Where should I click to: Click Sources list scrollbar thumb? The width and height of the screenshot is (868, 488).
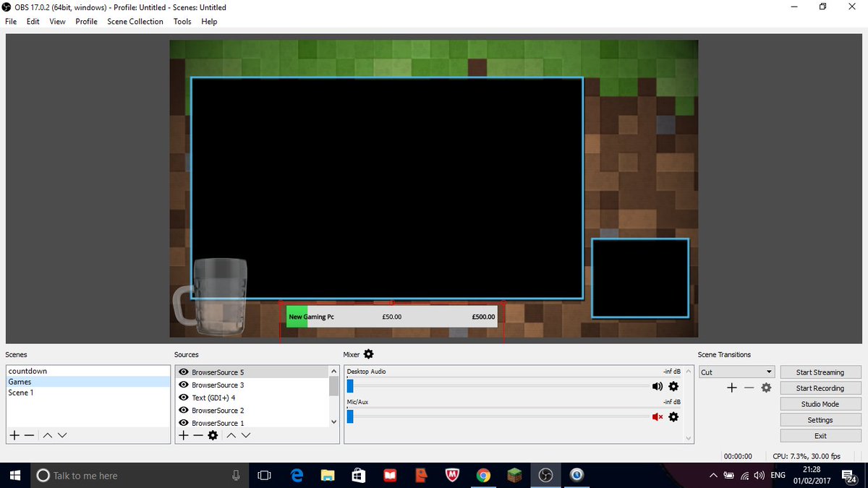pyautogui.click(x=333, y=385)
